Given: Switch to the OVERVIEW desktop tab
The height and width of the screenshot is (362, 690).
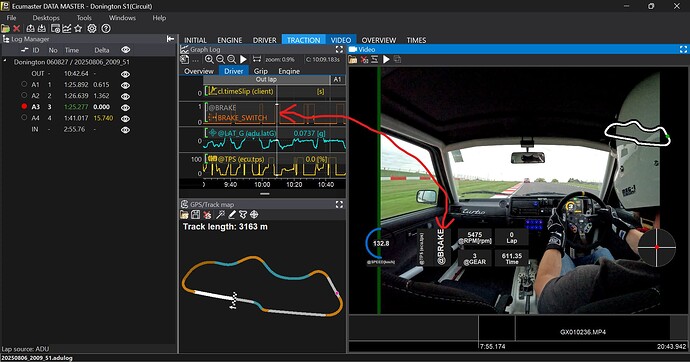Looking at the screenshot, I should point(379,40).
